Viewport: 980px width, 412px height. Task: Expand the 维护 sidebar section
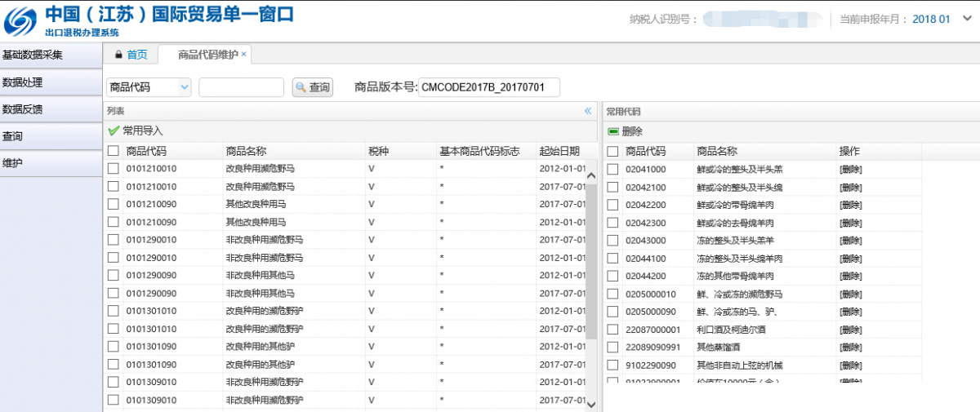tap(51, 163)
